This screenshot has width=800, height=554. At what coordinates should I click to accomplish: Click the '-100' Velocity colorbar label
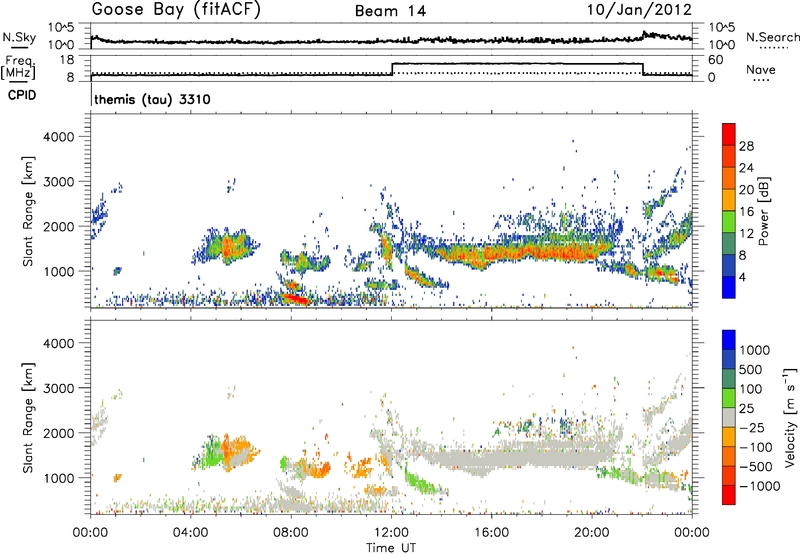755,447
